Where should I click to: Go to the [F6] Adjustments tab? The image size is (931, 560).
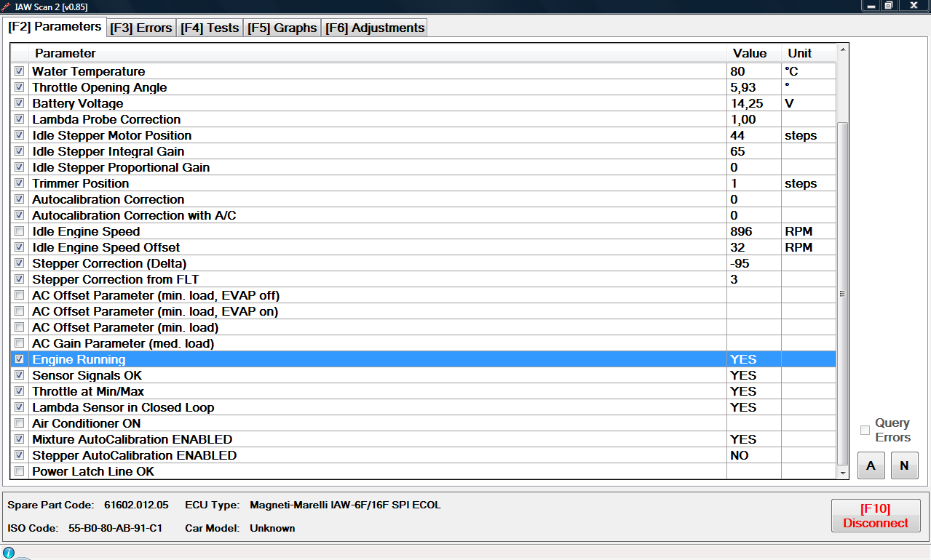click(x=374, y=28)
